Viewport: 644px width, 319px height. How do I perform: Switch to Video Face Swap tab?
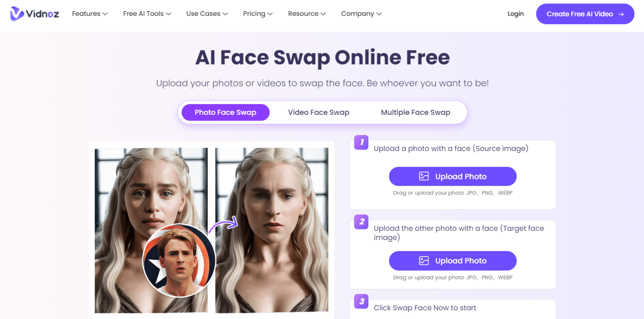319,113
